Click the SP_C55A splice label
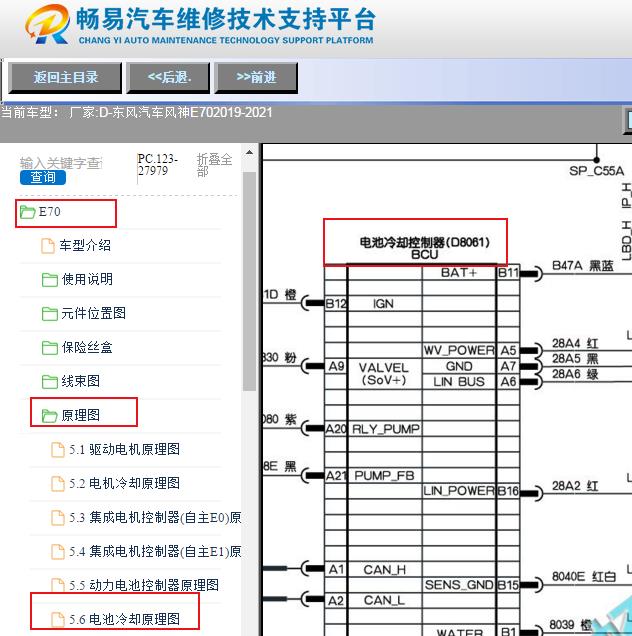This screenshot has width=632, height=636. coord(596,171)
